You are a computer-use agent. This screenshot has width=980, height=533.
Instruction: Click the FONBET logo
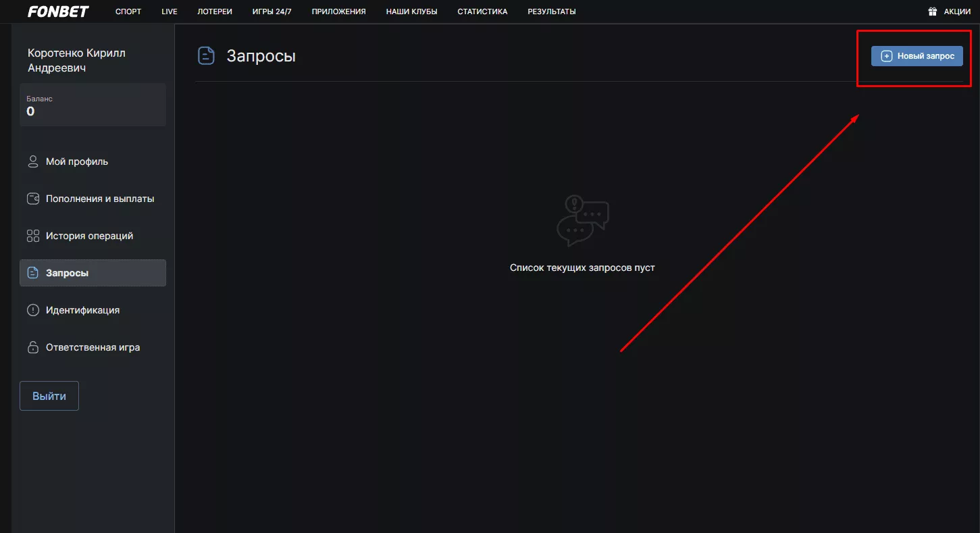(57, 11)
